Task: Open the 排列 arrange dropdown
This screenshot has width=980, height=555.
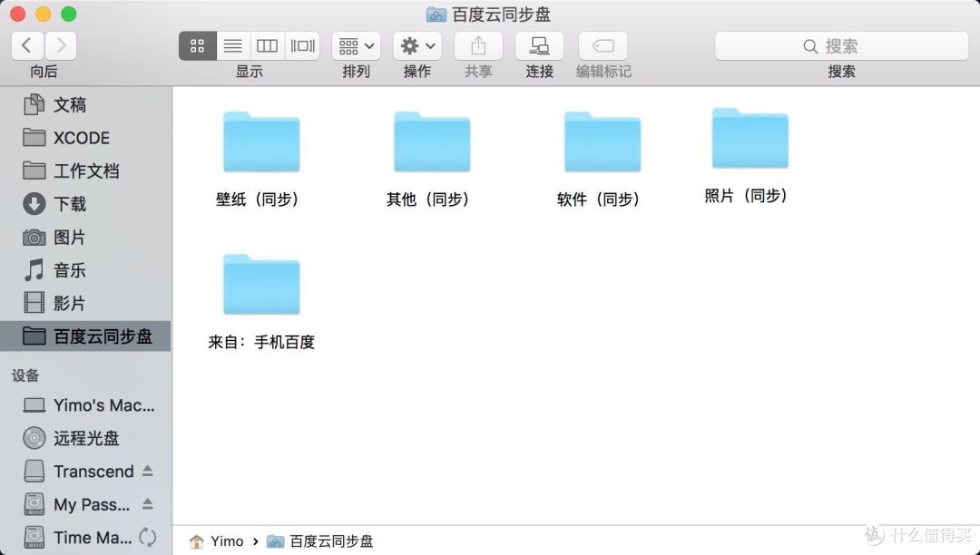Action: [357, 45]
